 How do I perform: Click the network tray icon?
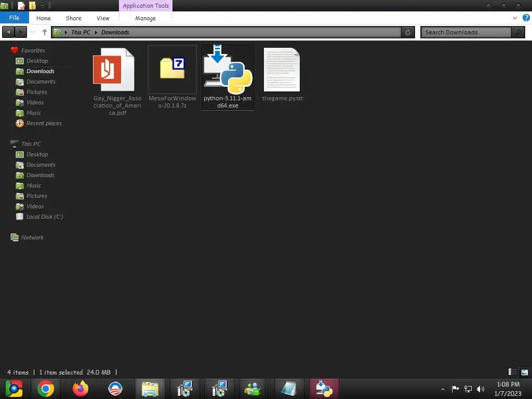coord(468,389)
